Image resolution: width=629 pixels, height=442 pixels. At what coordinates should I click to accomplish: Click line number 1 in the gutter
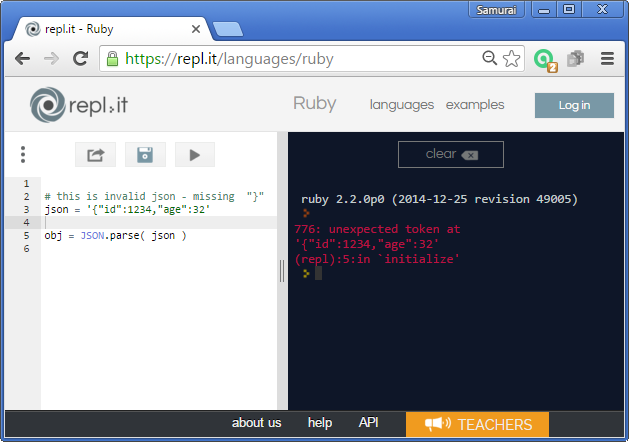click(26, 184)
